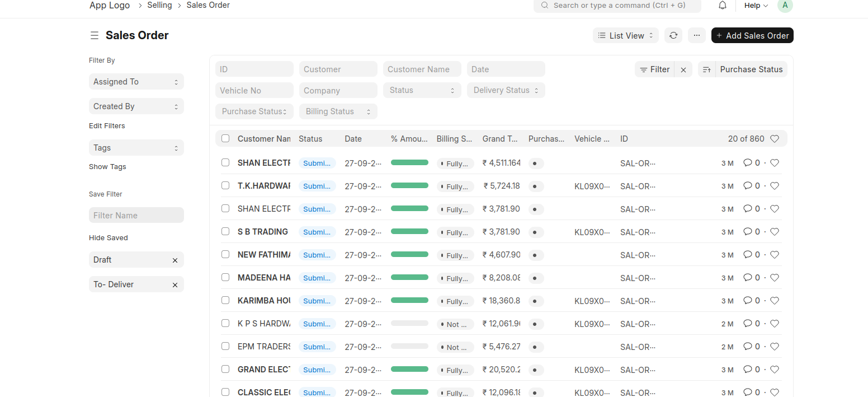Like the KARIMBA HOU row heart

775,301
